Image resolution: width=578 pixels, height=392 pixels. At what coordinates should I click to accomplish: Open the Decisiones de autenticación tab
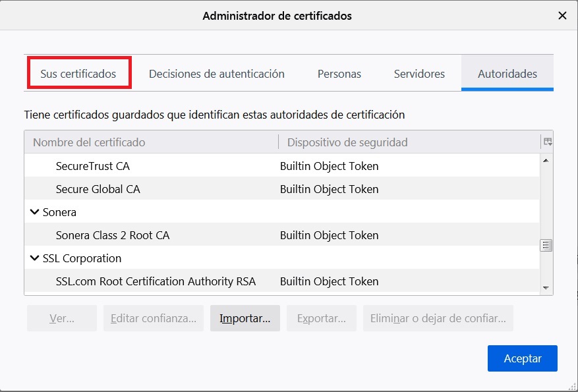[x=217, y=74]
